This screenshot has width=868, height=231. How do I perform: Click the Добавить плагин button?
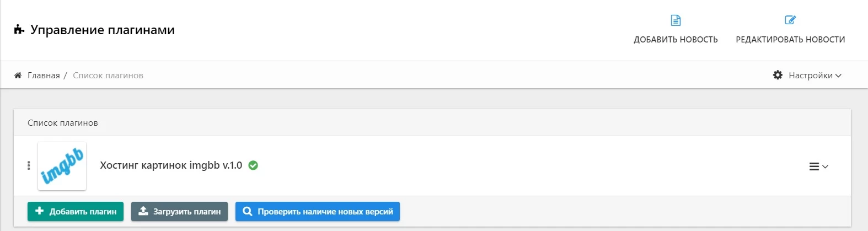coord(76,211)
